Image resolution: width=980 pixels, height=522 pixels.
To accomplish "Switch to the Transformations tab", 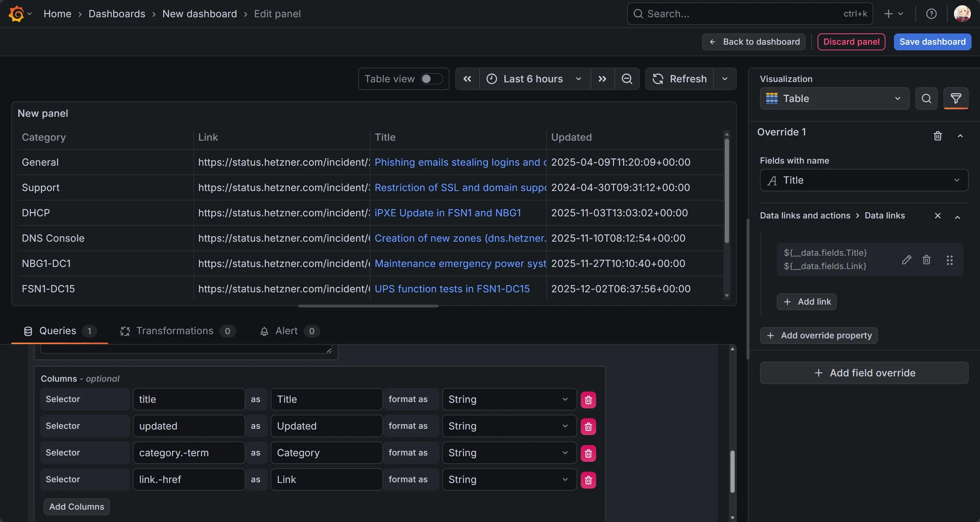I will (175, 331).
